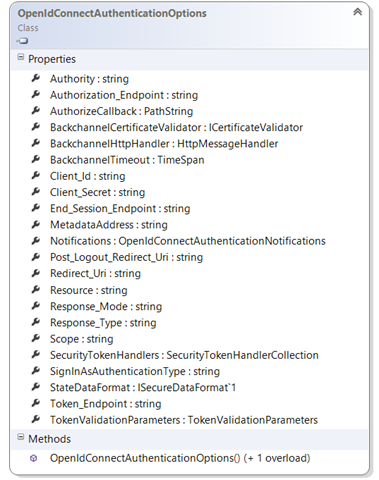Screen dimensions: 379x480
Task: Collapse the Properties section
Action: click(x=21, y=57)
